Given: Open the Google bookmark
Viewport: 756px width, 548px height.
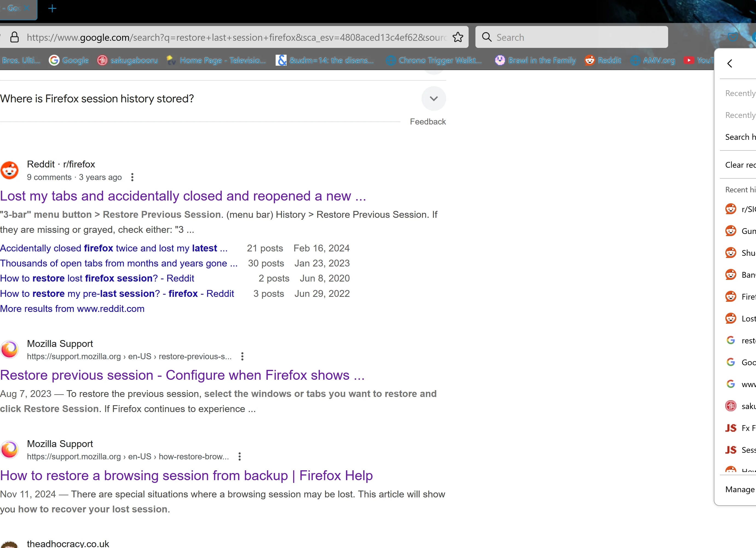Looking at the screenshot, I should [69, 60].
